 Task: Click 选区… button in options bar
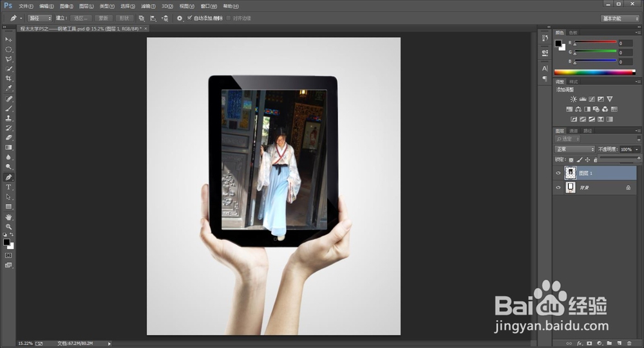click(80, 19)
